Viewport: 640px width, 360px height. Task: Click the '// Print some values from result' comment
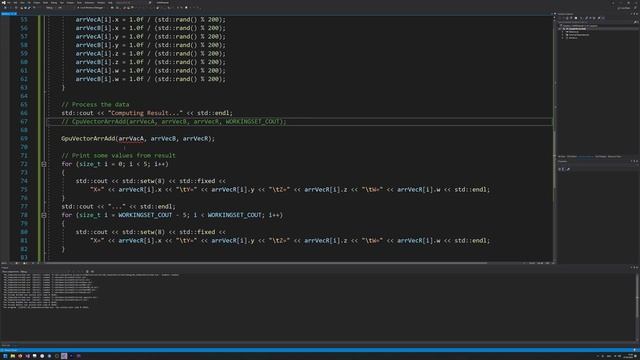[x=118, y=156]
